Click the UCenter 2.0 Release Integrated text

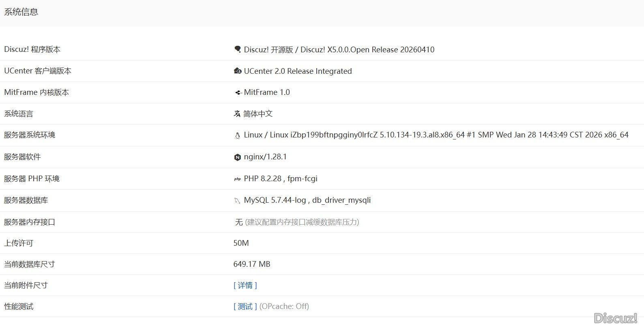pyautogui.click(x=298, y=71)
